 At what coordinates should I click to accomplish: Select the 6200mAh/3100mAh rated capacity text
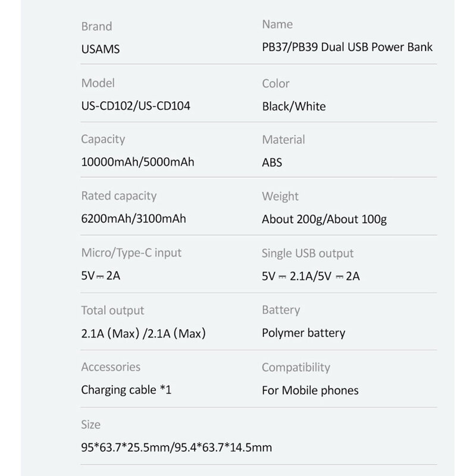tap(133, 218)
